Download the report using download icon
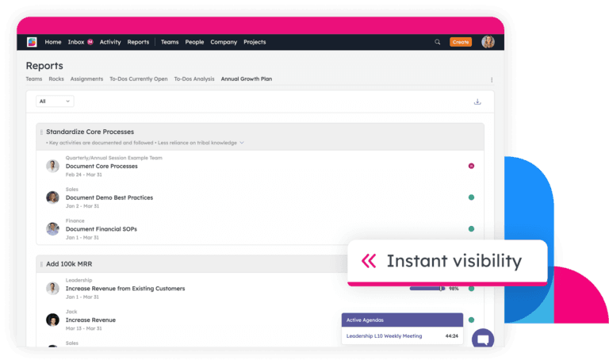Image resolution: width=609 pixels, height=364 pixels. (477, 102)
